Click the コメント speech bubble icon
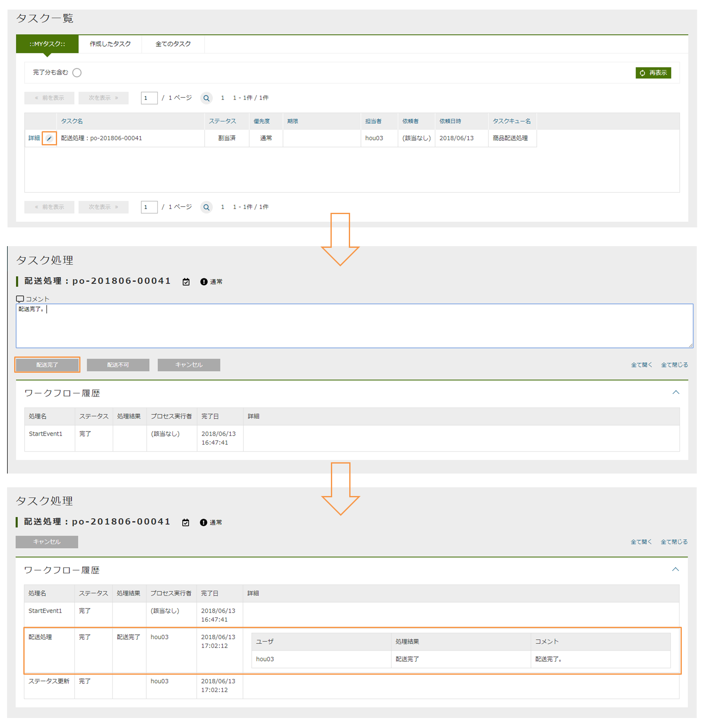Screen dimensions: 701x728 point(20,299)
